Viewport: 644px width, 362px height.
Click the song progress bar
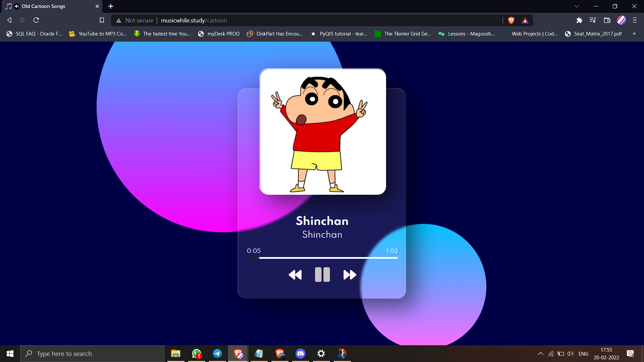click(x=322, y=258)
